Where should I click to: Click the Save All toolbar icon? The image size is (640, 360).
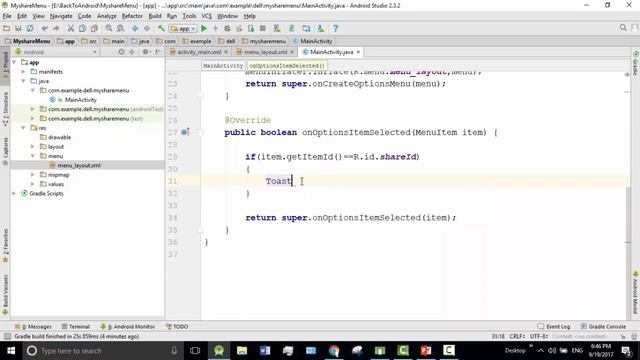[18, 29]
